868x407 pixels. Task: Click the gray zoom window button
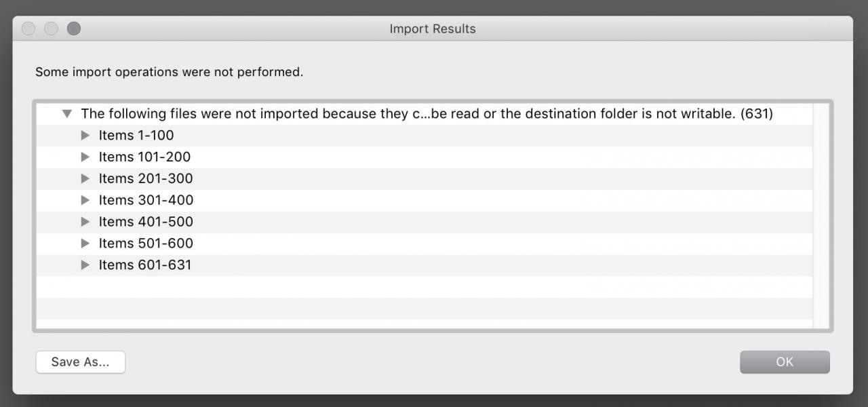[74, 28]
